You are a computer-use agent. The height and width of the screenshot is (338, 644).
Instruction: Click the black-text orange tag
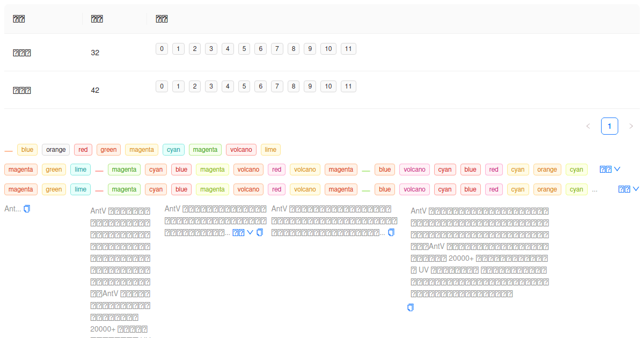coord(56,150)
